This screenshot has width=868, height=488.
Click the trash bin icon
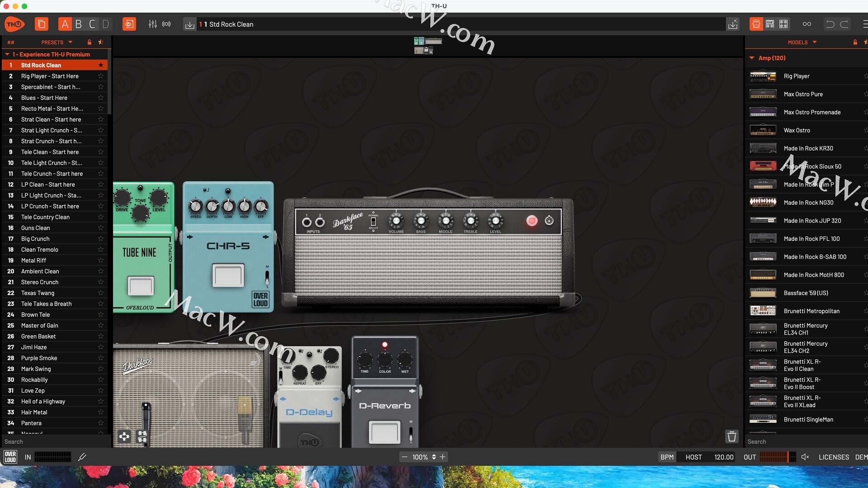(731, 436)
